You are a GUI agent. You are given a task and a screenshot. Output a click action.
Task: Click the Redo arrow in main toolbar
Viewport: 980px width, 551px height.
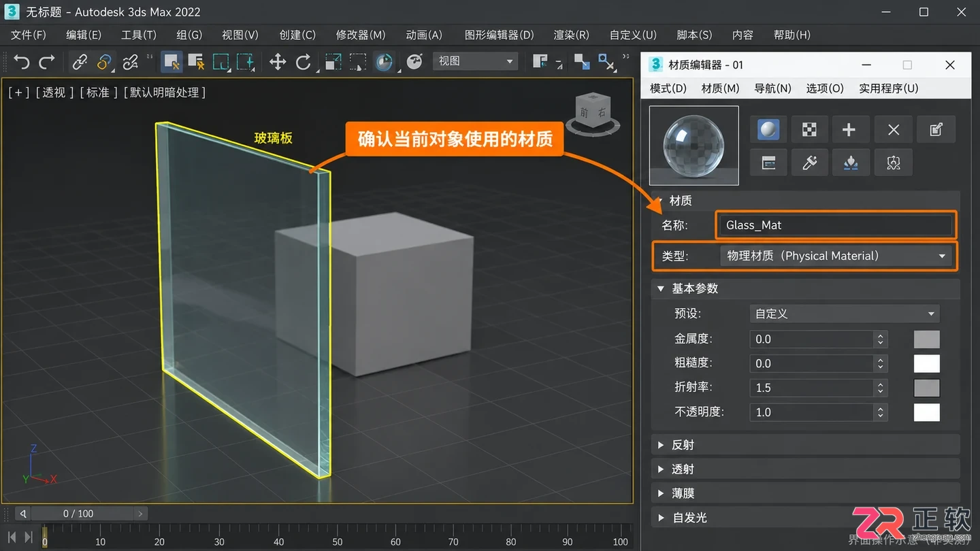[47, 62]
